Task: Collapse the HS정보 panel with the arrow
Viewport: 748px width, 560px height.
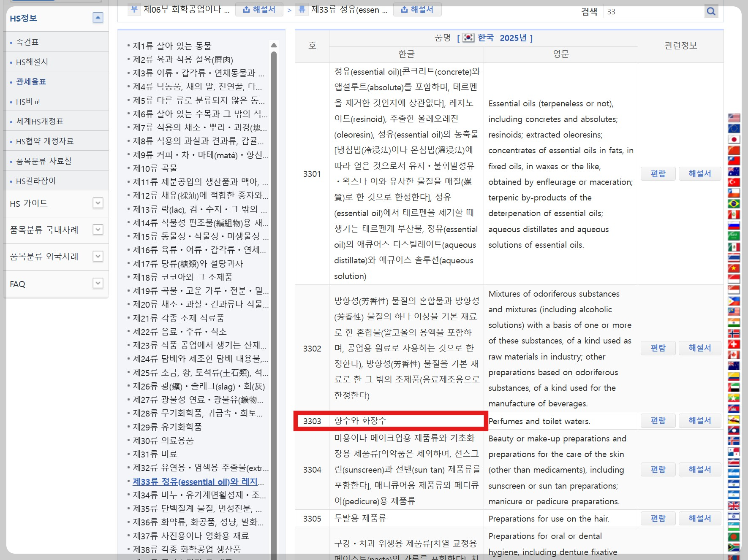Action: pyautogui.click(x=98, y=18)
